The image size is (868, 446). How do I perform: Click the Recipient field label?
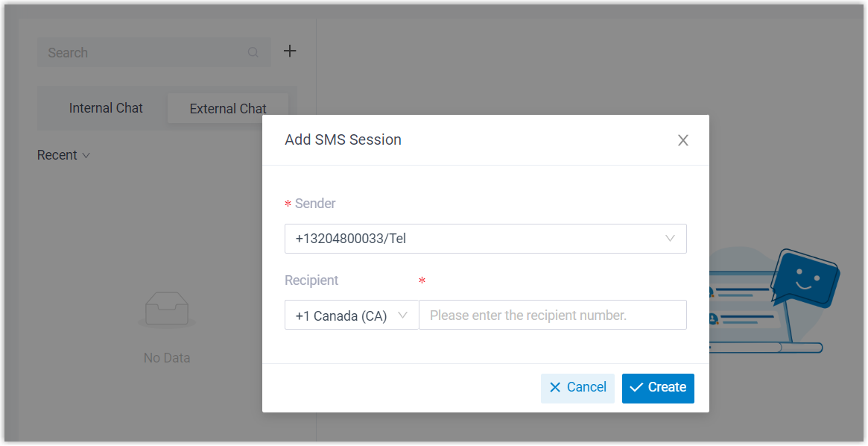(x=311, y=280)
